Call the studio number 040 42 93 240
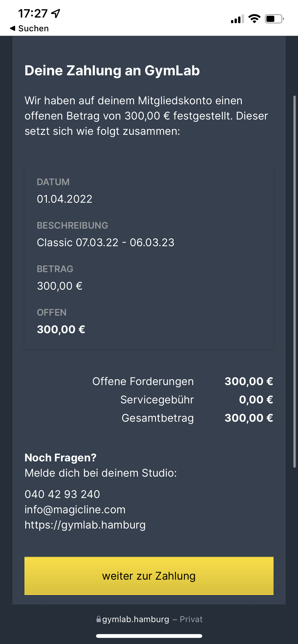Viewport: 298px width, 644px height. coord(62,494)
